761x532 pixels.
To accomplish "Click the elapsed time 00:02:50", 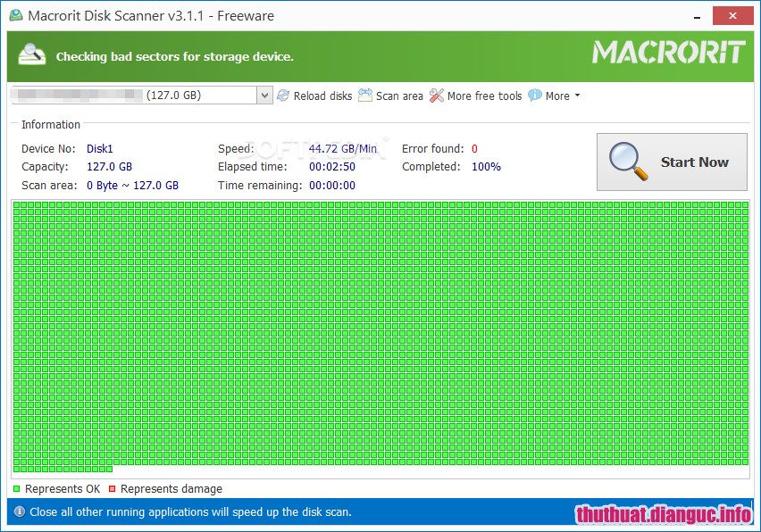I will click(x=332, y=167).
